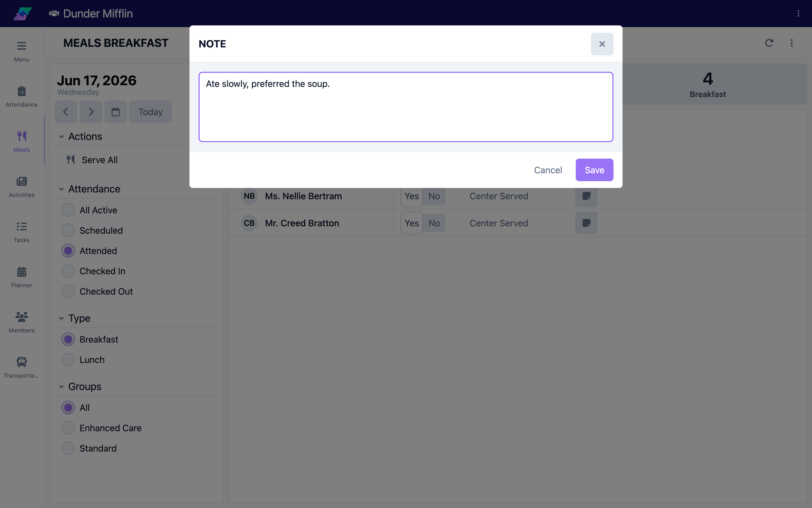Open the Tasks sidebar item
The height and width of the screenshot is (508, 812).
coord(21,232)
